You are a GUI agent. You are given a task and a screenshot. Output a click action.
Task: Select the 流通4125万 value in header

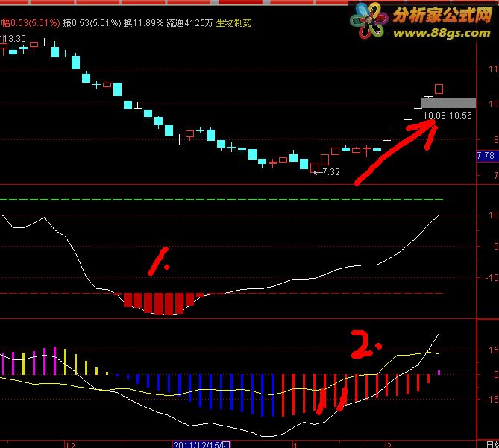(189, 23)
